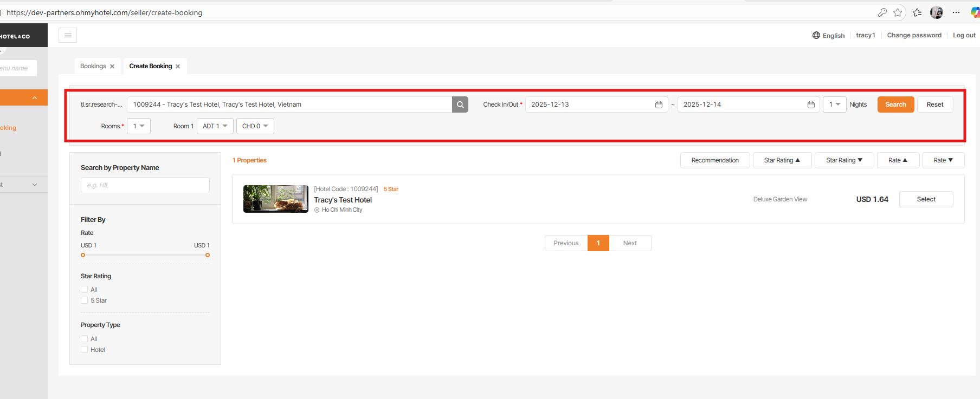980x399 pixels.
Task: Click the hotel name search field
Action: (x=289, y=104)
